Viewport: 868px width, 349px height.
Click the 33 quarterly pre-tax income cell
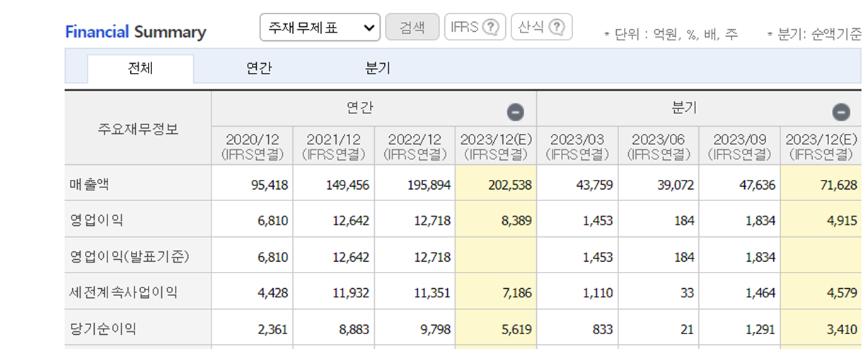point(659,292)
